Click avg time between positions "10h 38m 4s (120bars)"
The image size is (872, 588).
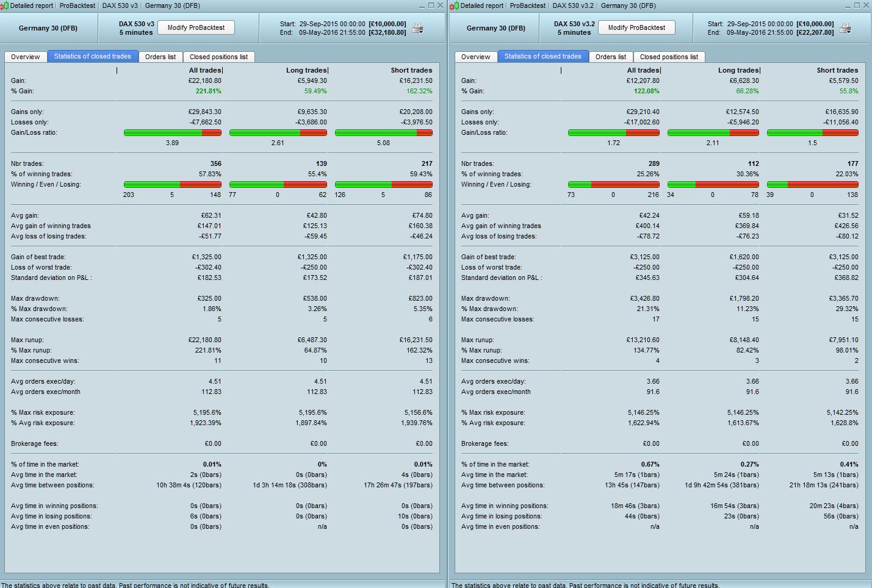coord(189,485)
